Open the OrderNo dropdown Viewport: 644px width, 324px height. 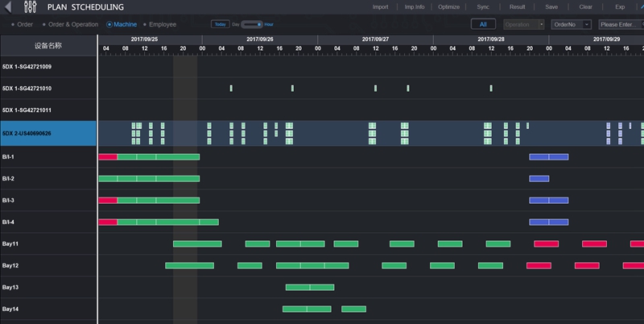coord(571,24)
